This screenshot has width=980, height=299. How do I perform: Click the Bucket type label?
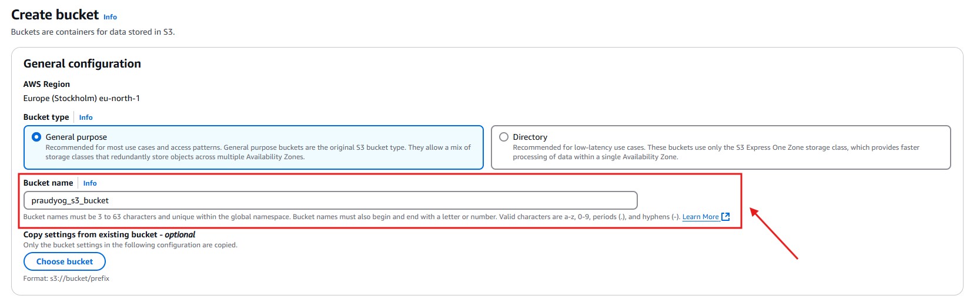[46, 117]
